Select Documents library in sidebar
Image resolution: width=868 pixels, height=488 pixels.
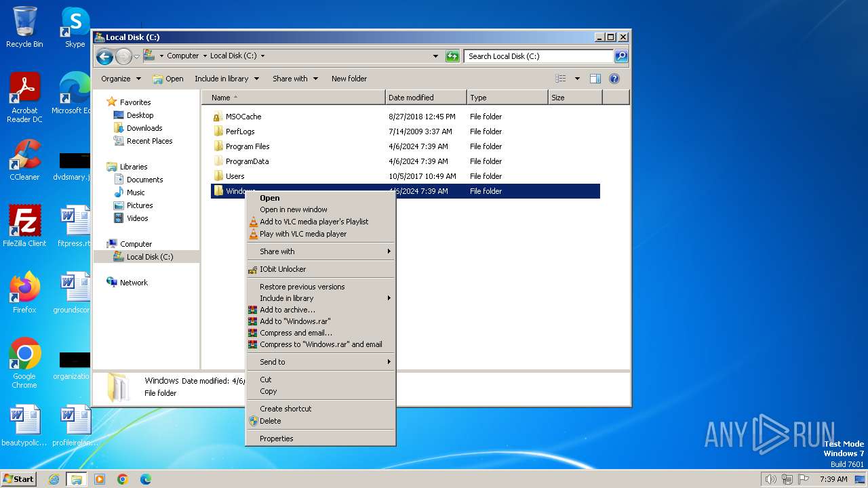click(x=145, y=180)
